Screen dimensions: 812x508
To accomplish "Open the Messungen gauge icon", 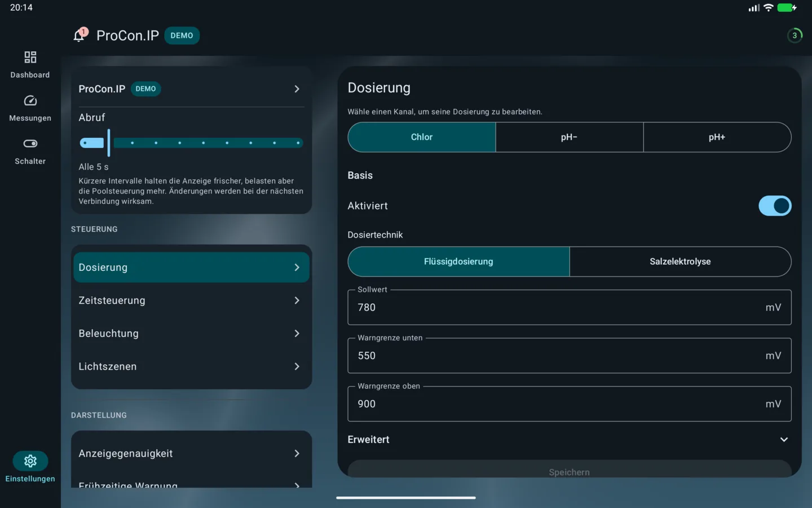I will 30,100.
